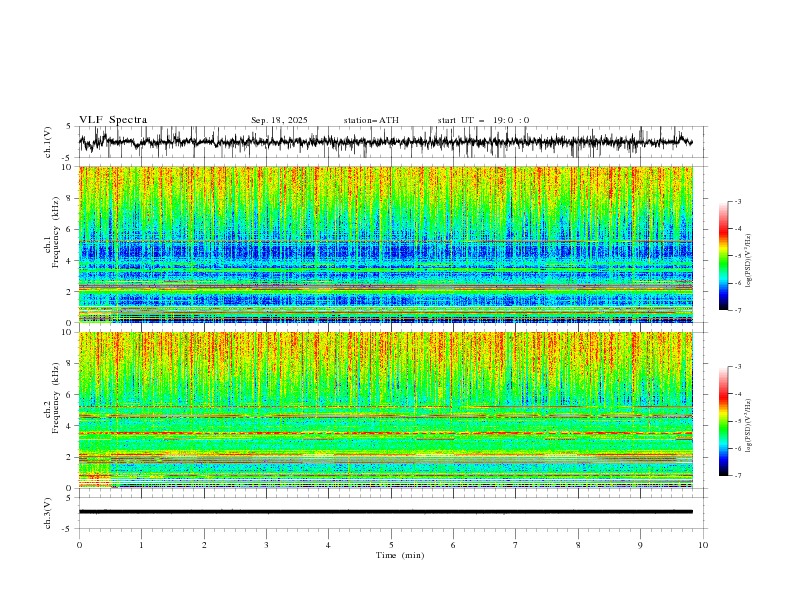Image resolution: width=792 pixels, height=612 pixels.
Task: Click the ch.1 frequency axis "6" tick label
Action: click(71, 229)
